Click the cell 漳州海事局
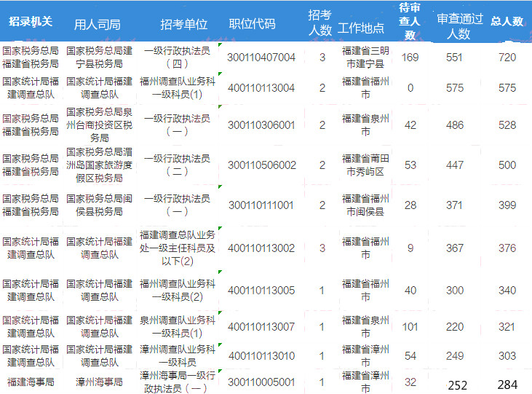The width and height of the screenshot is (532, 394). pyautogui.click(x=100, y=382)
